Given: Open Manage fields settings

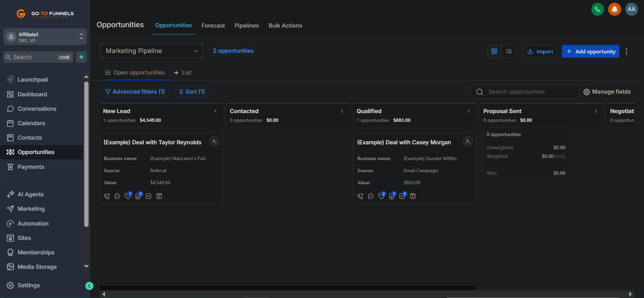Looking at the screenshot, I should coord(607,92).
